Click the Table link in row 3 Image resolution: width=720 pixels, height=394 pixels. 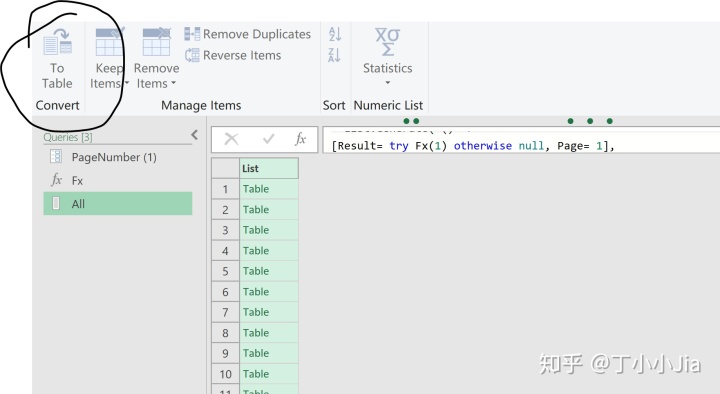click(x=256, y=230)
